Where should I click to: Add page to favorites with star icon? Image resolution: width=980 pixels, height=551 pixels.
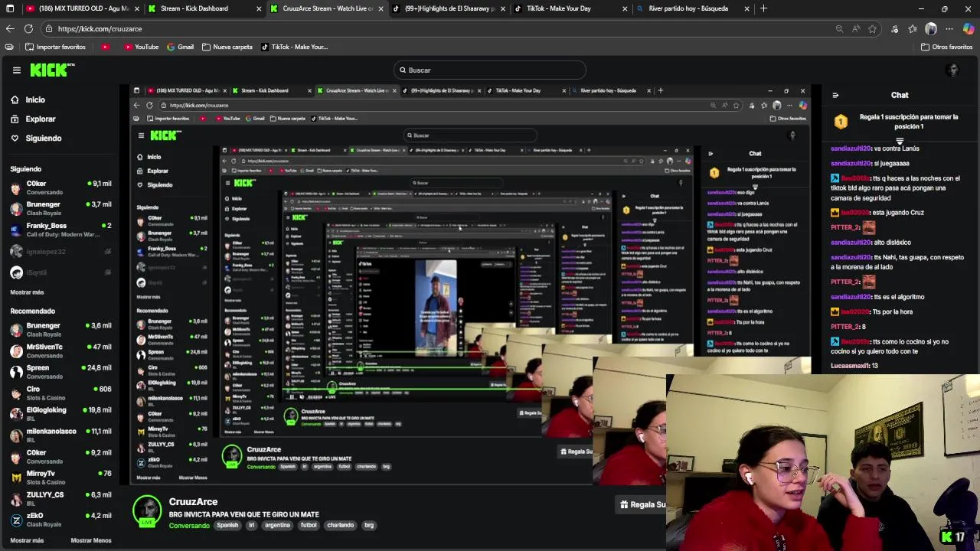point(873,29)
